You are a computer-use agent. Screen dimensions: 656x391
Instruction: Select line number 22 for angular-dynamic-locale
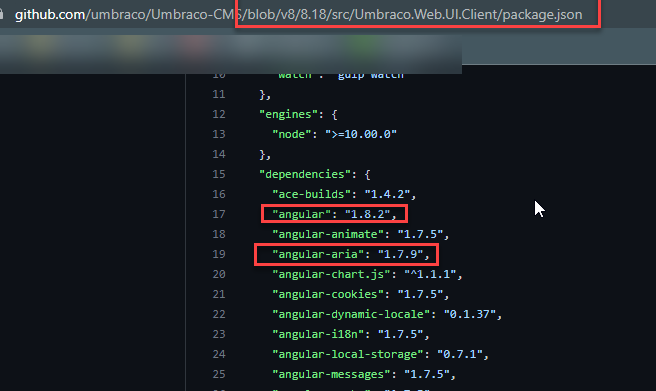[219, 314]
